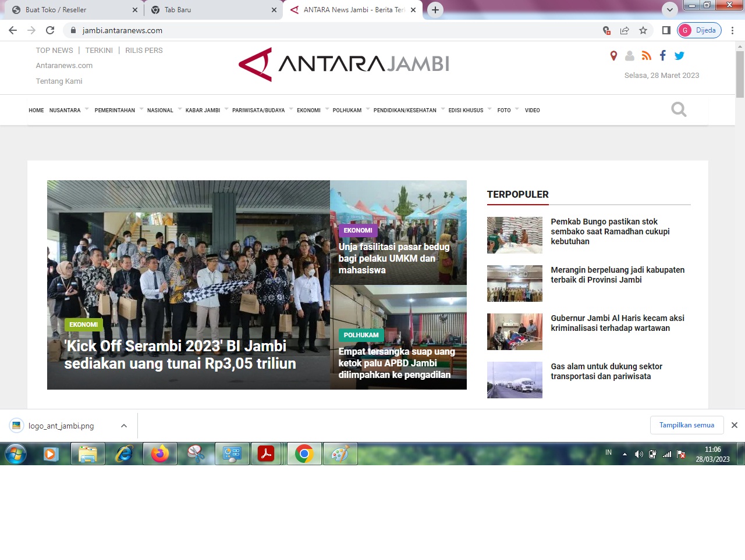
Task: Expand the EKONOMI menu arrow
Action: point(327,109)
